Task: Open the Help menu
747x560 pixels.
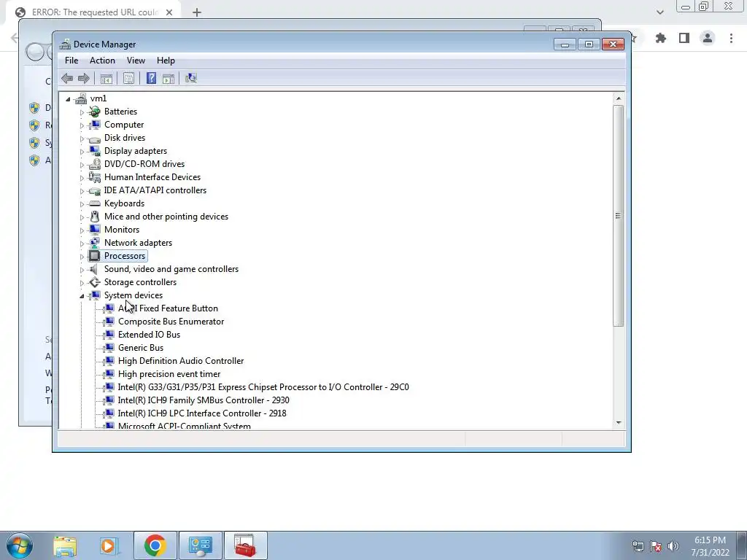Action: pyautogui.click(x=166, y=61)
